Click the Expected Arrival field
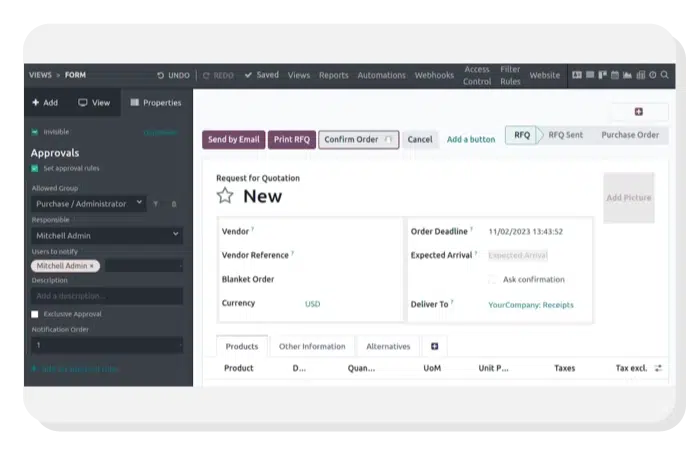 click(x=517, y=255)
